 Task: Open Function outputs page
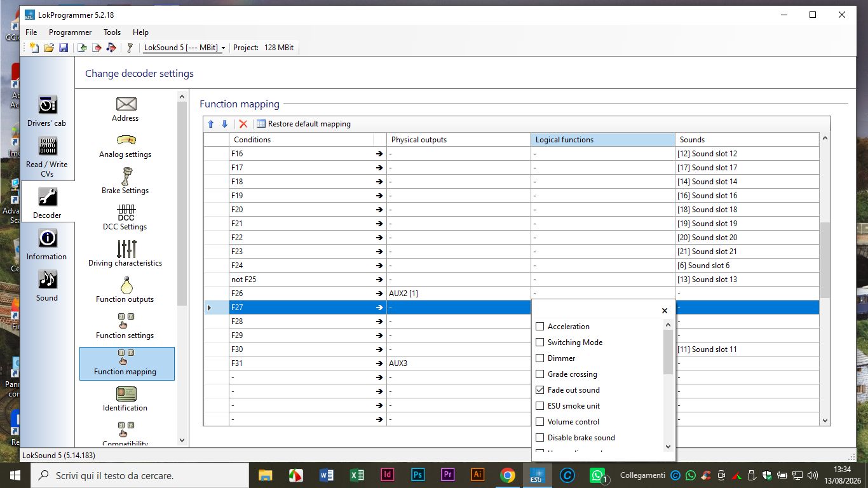126,290
